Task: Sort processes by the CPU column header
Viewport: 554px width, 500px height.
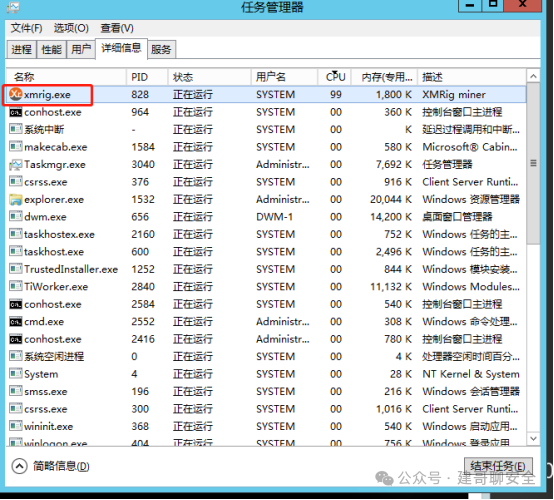Action: tap(335, 77)
